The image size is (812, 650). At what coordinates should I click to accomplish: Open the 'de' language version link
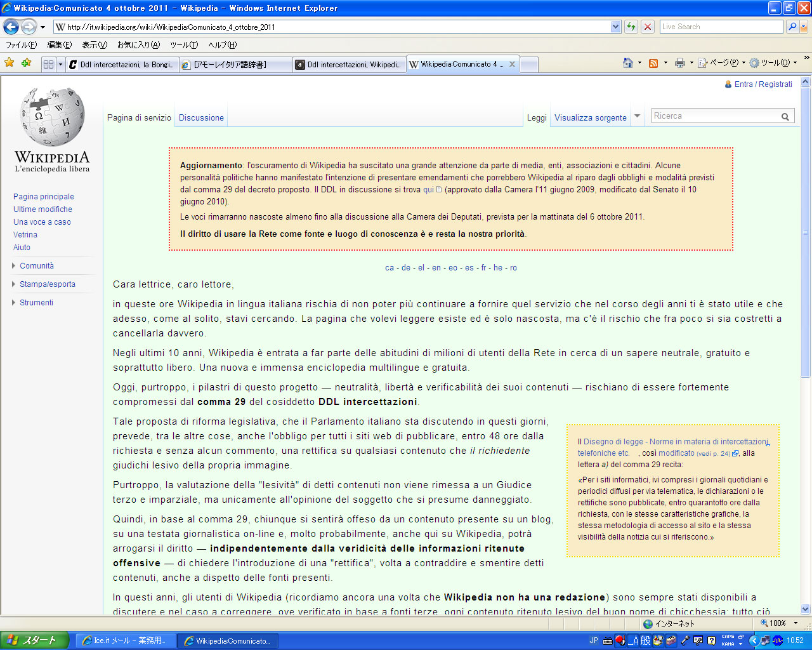click(406, 268)
